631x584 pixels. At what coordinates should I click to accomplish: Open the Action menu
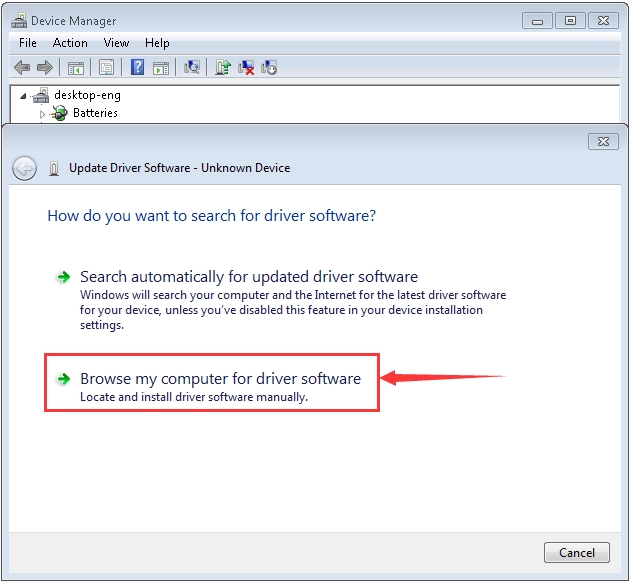(70, 43)
